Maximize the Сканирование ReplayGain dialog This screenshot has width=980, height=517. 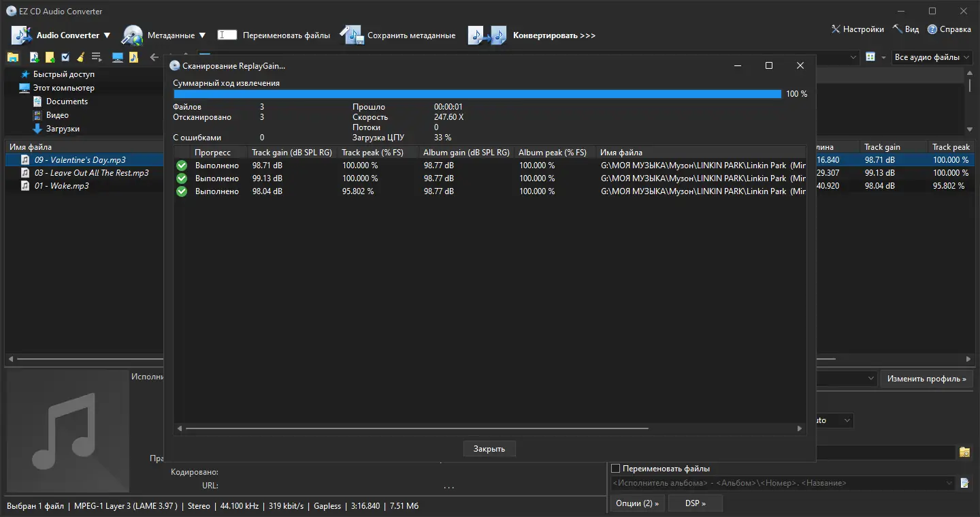coord(769,65)
